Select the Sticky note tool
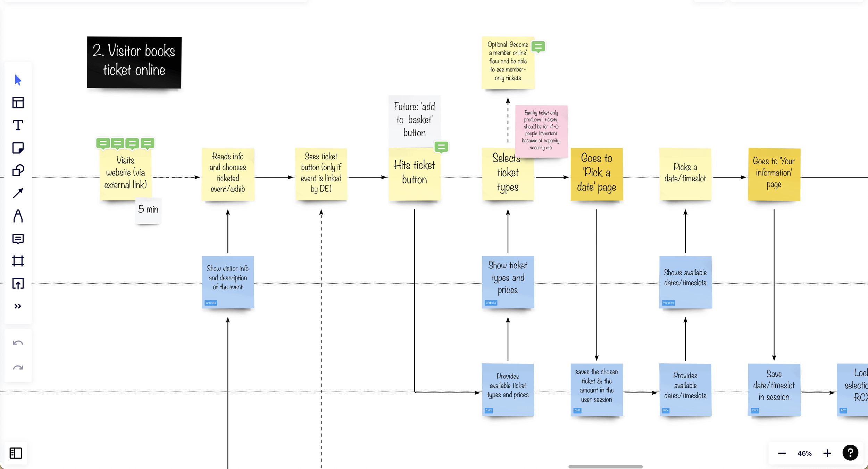868x469 pixels. [18, 148]
